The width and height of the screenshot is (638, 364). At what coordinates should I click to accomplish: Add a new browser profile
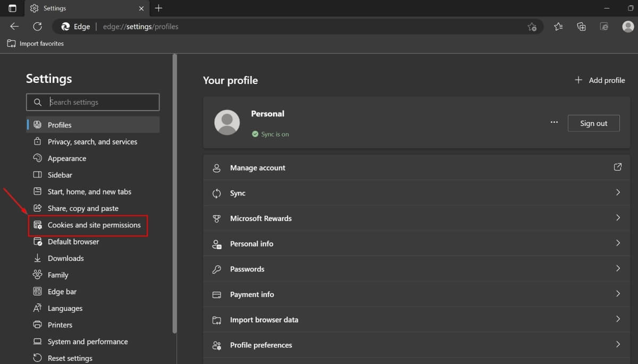click(600, 80)
